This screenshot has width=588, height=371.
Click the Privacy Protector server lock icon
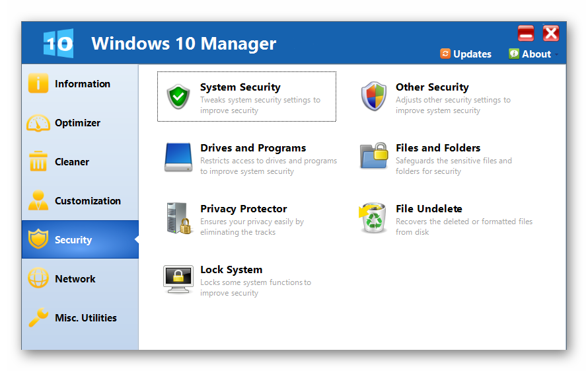tap(178, 218)
